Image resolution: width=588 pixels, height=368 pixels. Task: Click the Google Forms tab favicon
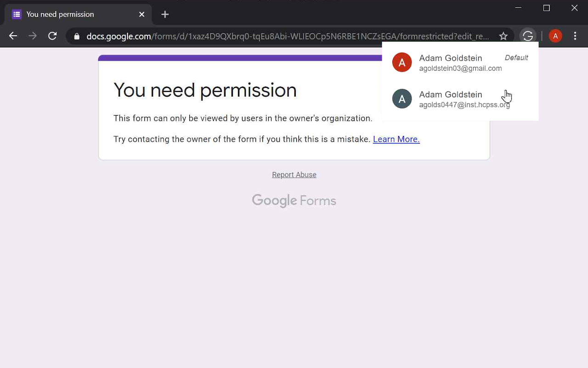tap(17, 14)
